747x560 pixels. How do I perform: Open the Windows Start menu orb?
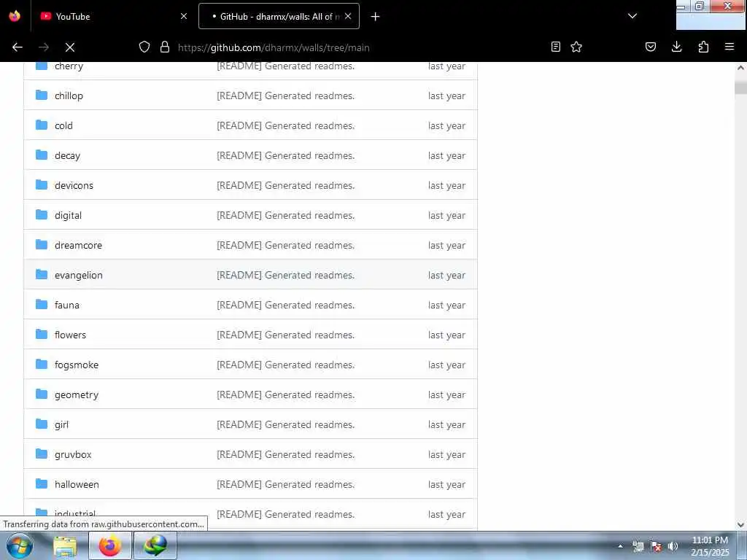20,545
